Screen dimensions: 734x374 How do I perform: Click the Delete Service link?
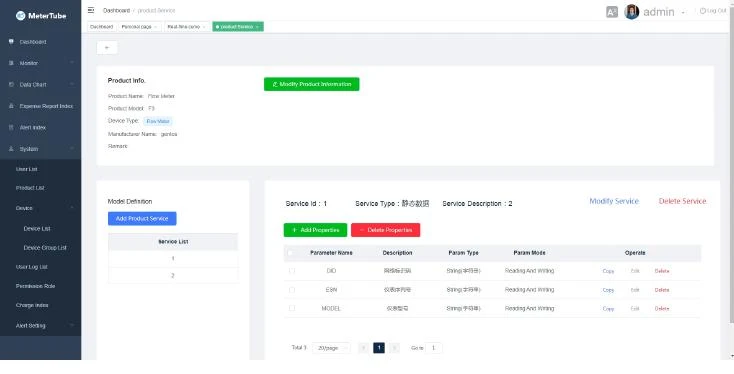pyautogui.click(x=682, y=201)
